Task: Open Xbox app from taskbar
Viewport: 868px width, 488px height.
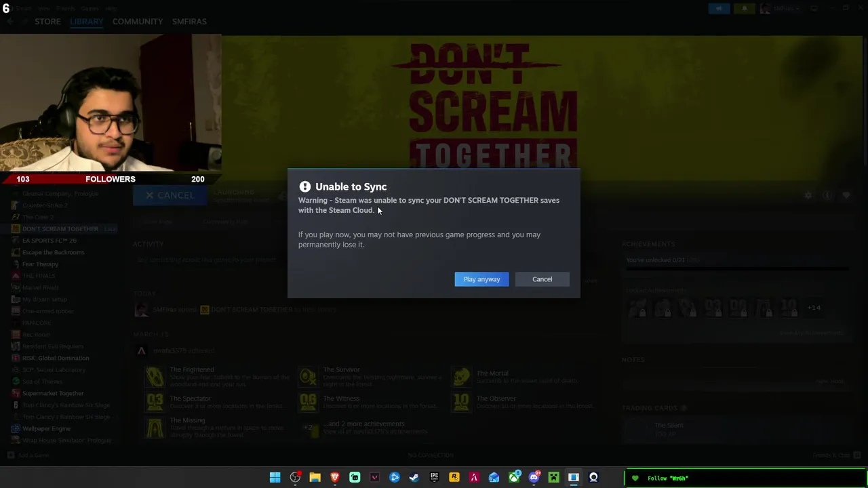Action: 514,478
